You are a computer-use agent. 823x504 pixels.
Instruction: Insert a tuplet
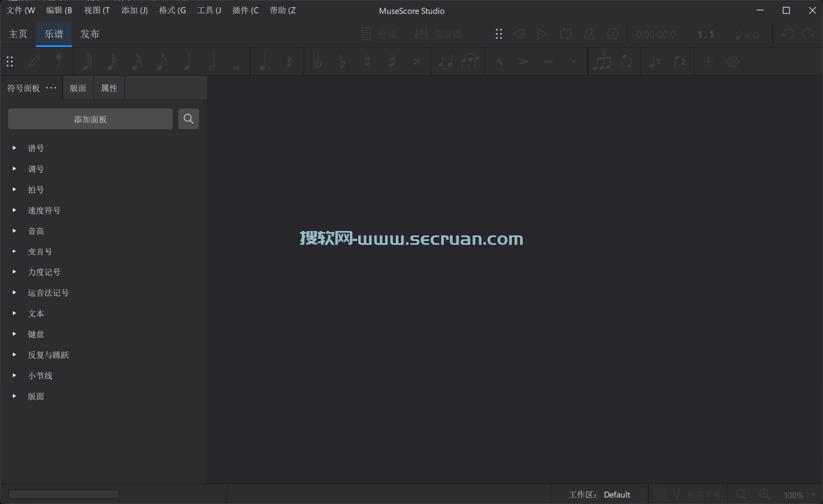(602, 61)
